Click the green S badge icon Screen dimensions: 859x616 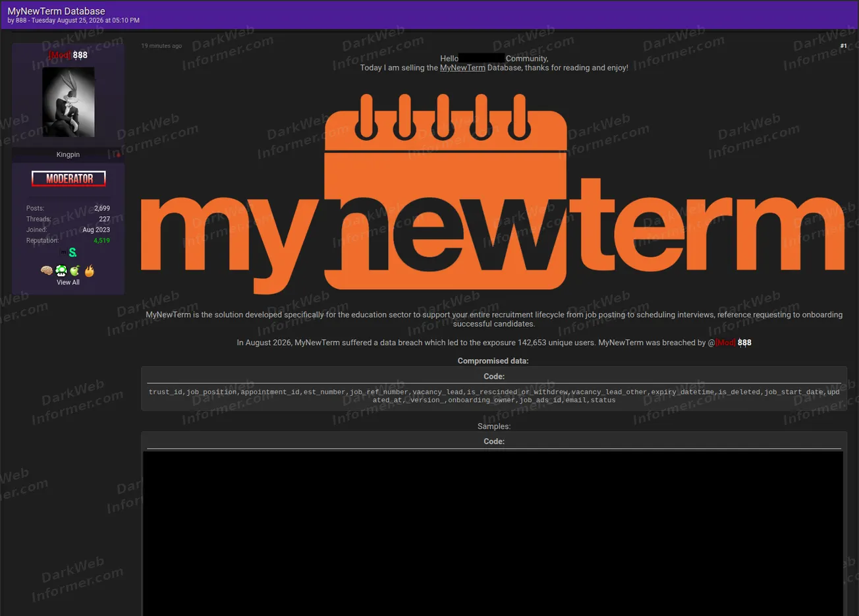tap(72, 252)
